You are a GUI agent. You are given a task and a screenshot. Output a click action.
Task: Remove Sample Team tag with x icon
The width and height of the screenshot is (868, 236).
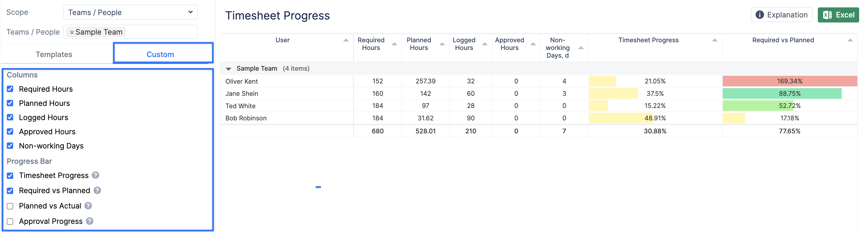pyautogui.click(x=72, y=32)
